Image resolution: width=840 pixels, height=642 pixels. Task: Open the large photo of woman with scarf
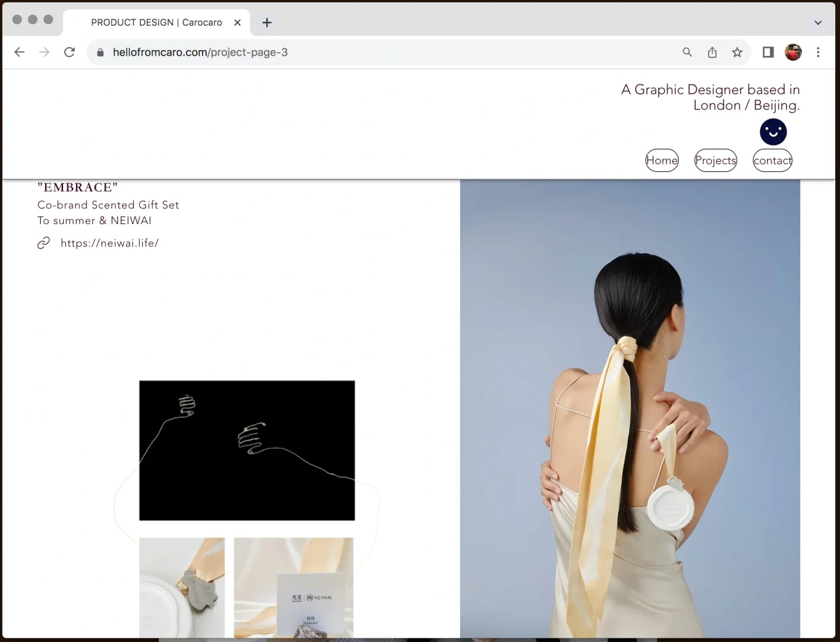(630, 409)
